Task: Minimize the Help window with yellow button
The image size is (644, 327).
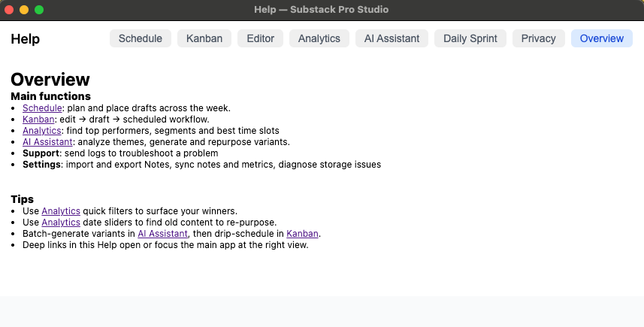Action: [x=24, y=10]
